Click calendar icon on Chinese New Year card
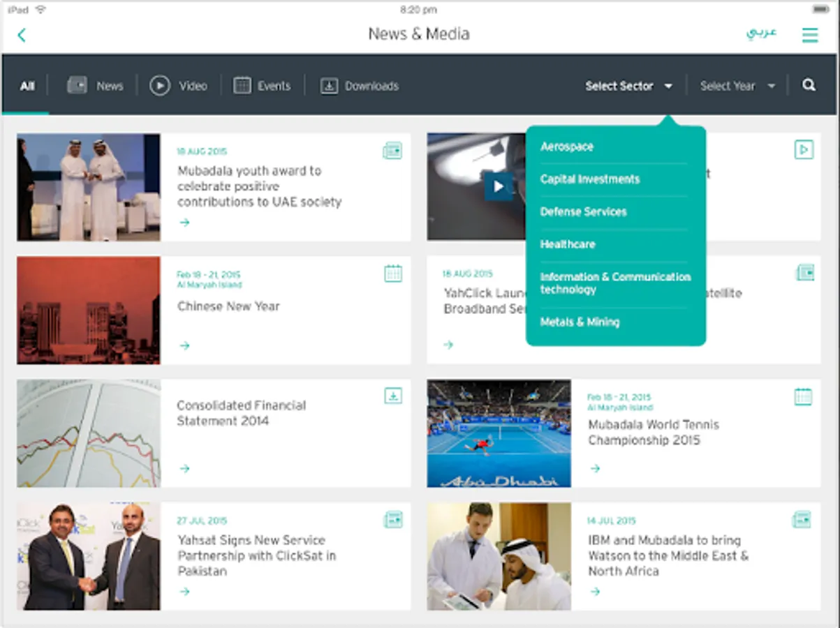 (393, 274)
